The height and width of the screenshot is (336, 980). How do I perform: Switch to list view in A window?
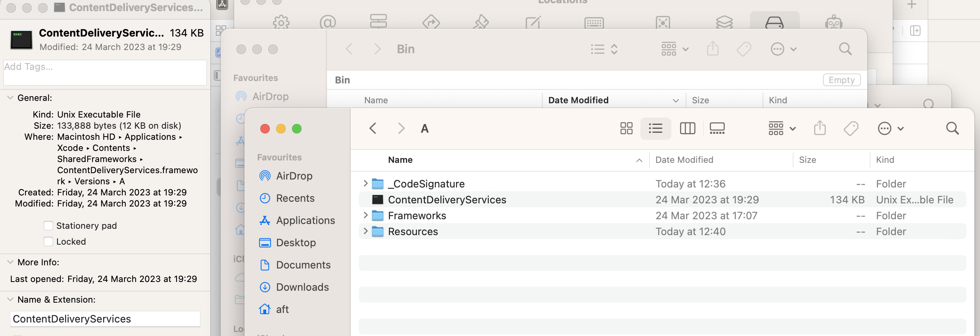tap(655, 128)
